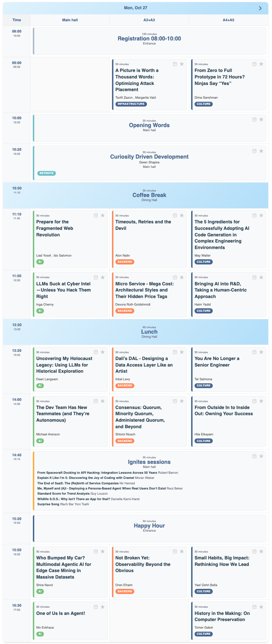Click the calendar icon on Opening Words
This screenshot has width=272, height=644.
pyautogui.click(x=254, y=120)
